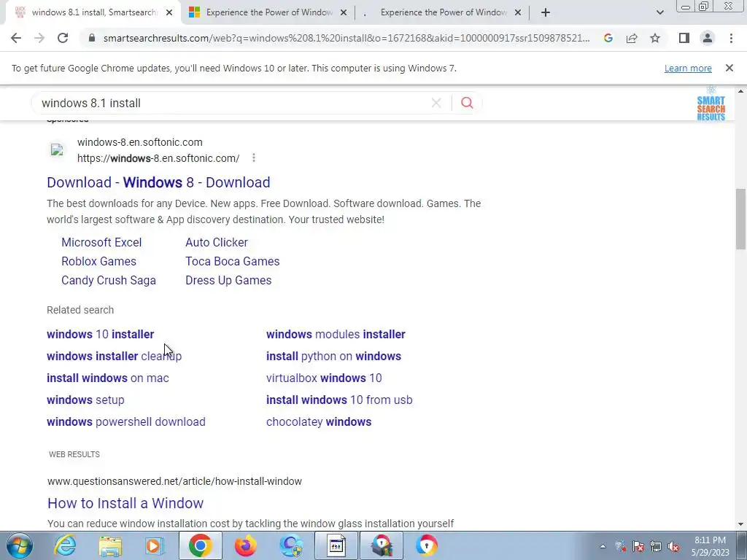Open the Action Center flag icon
747x560 pixels.
pyautogui.click(x=638, y=546)
